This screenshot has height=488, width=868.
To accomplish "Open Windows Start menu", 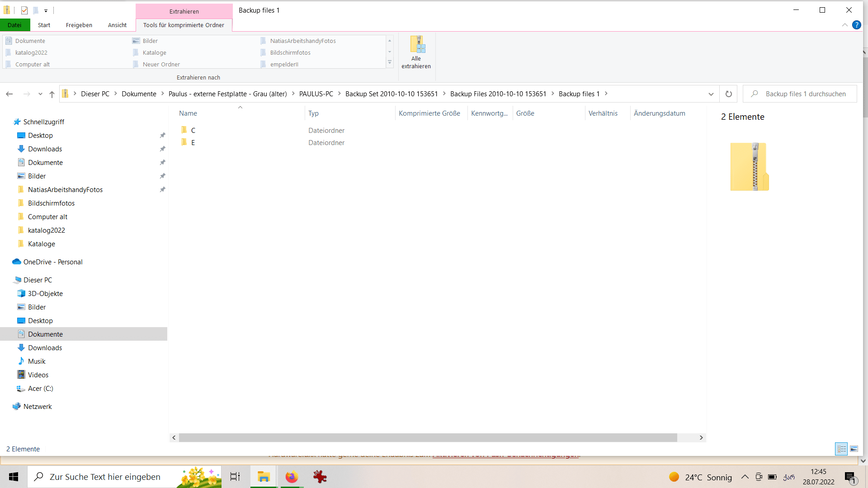I will click(x=14, y=477).
